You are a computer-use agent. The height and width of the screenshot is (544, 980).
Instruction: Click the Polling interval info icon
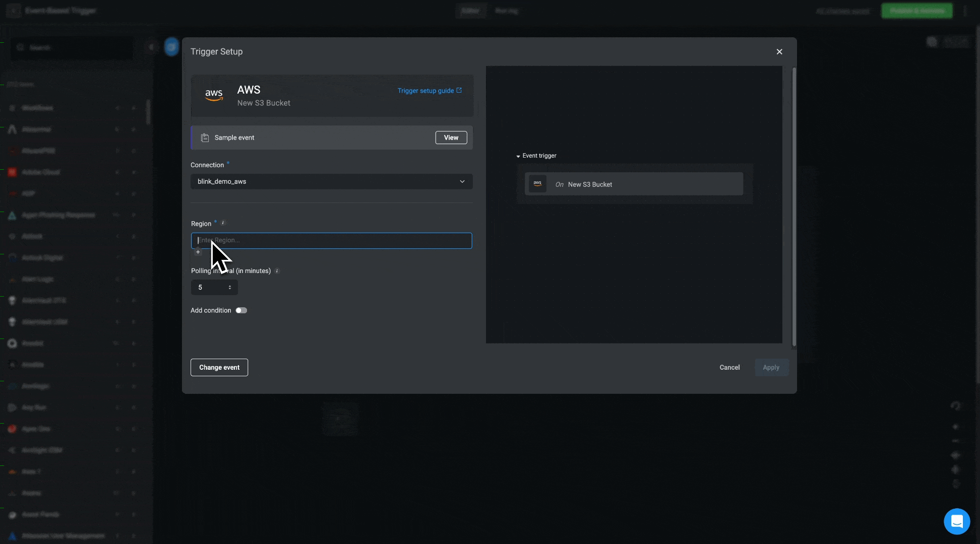277,271
